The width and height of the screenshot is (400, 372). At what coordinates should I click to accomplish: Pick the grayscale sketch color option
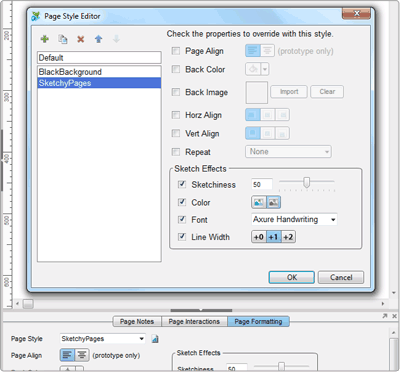pos(273,202)
